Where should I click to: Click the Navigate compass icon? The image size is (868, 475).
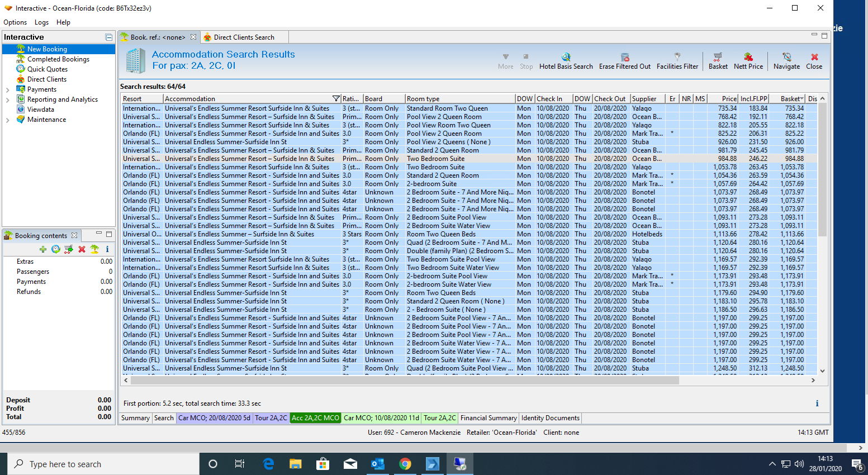786,57
